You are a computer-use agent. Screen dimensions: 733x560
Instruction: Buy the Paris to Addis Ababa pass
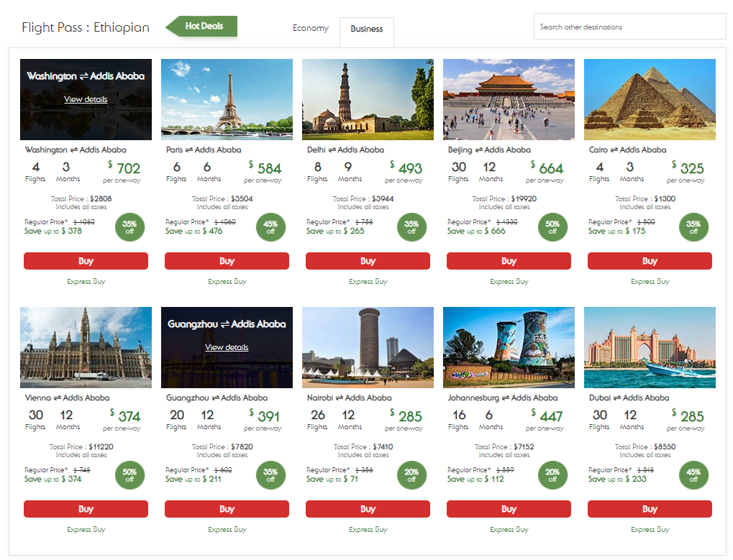tap(227, 261)
